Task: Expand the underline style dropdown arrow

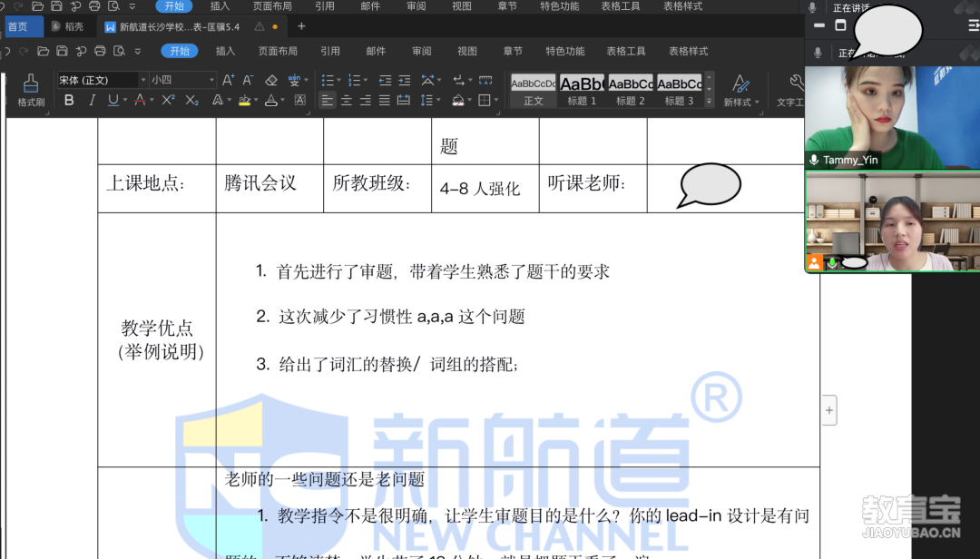Action: coord(125,100)
